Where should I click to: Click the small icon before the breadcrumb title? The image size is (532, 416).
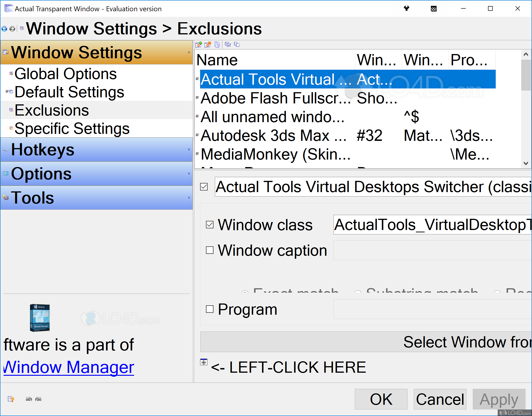click(x=22, y=28)
